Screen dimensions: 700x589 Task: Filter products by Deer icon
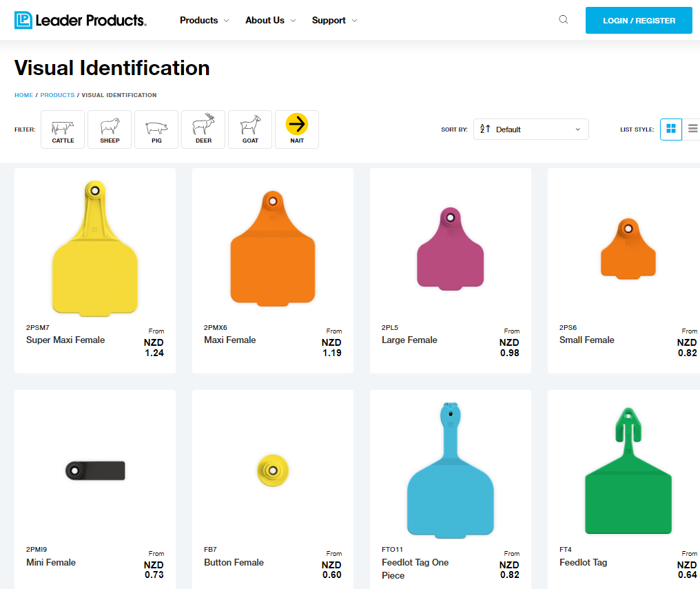pos(203,130)
